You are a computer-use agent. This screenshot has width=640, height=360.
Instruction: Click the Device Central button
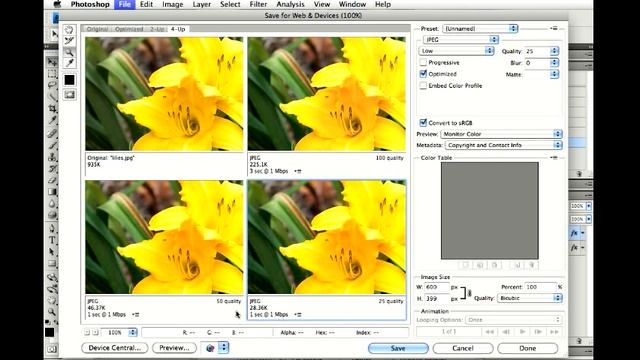pos(115,348)
